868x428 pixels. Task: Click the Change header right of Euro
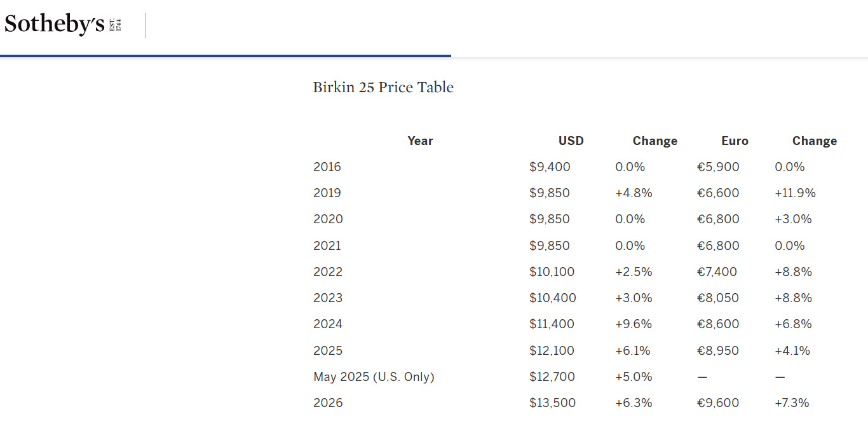click(x=814, y=141)
